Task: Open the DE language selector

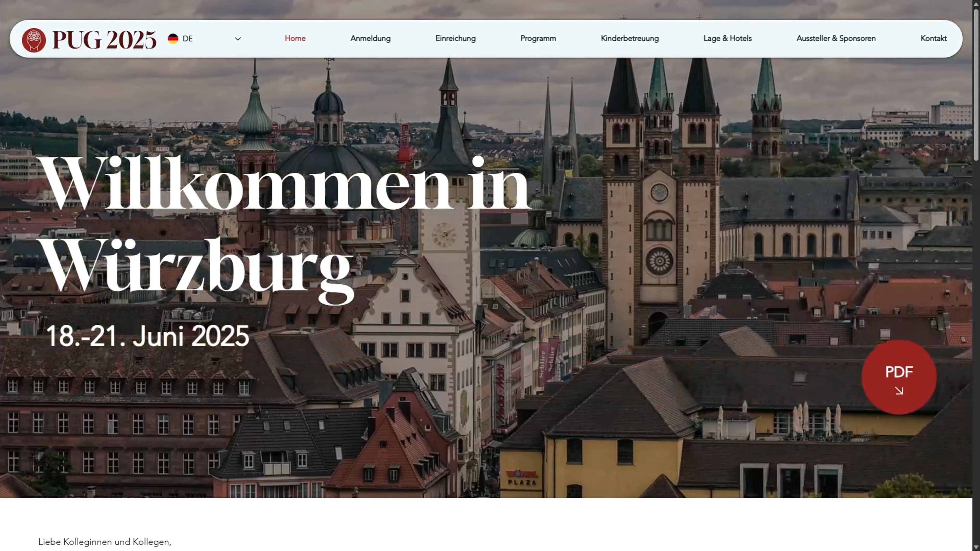Action: click(188, 39)
